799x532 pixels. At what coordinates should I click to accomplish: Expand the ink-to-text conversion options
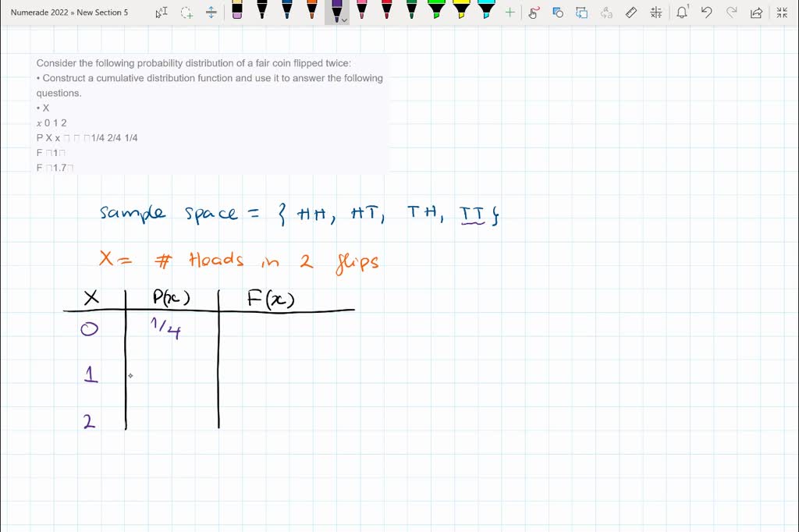click(605, 12)
